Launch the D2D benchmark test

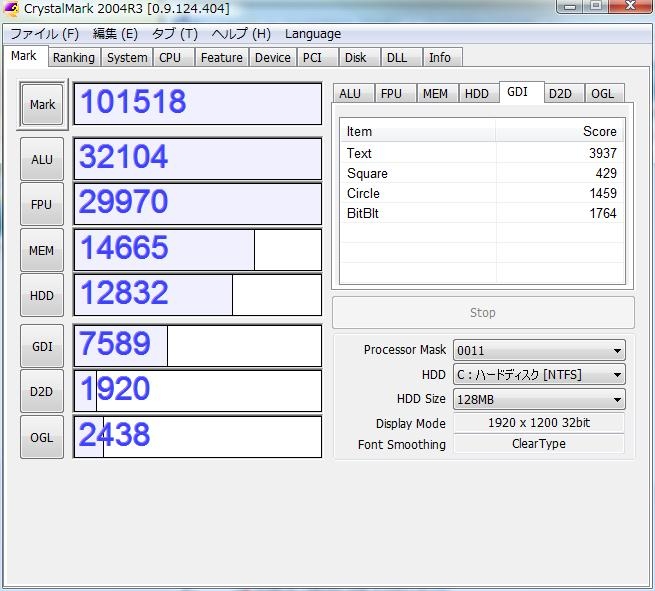coord(42,392)
